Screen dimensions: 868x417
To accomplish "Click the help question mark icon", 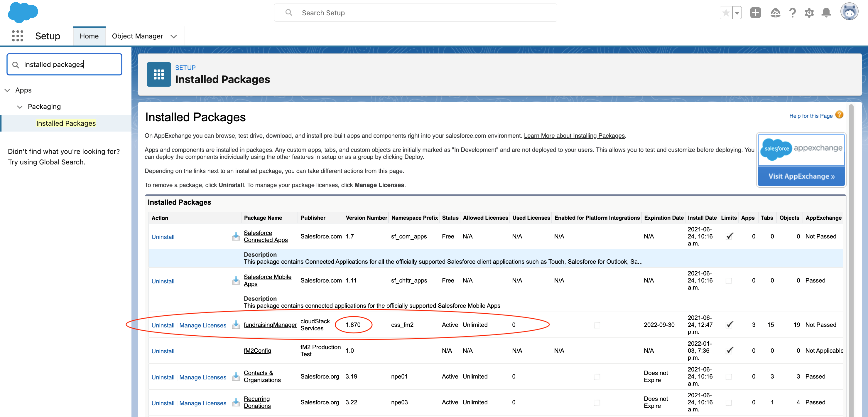I will 792,13.
